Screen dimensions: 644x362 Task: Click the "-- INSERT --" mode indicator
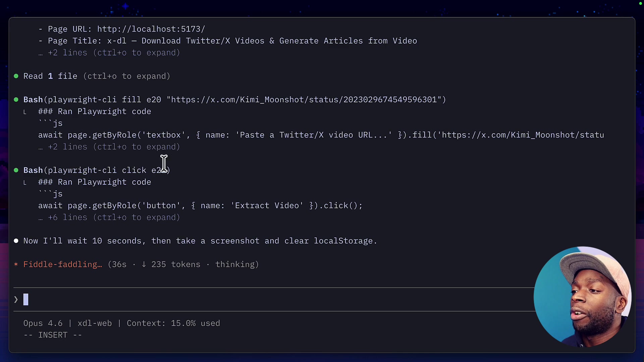53,335
